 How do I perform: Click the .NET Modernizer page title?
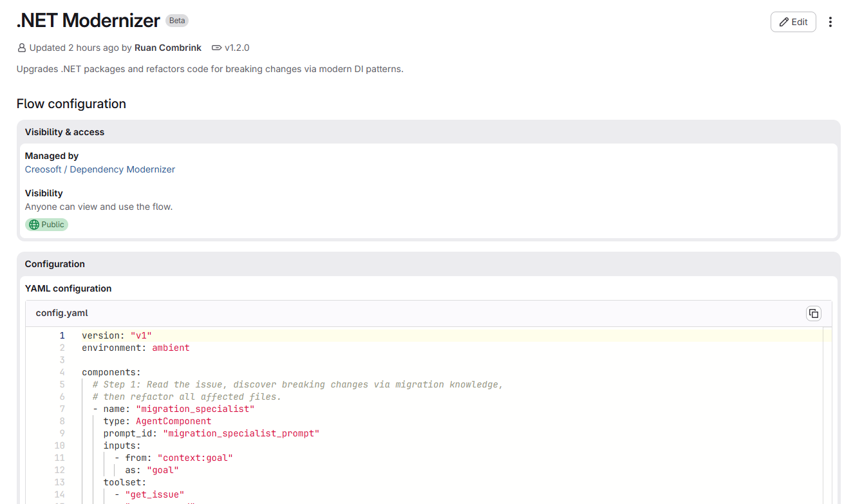pos(88,21)
